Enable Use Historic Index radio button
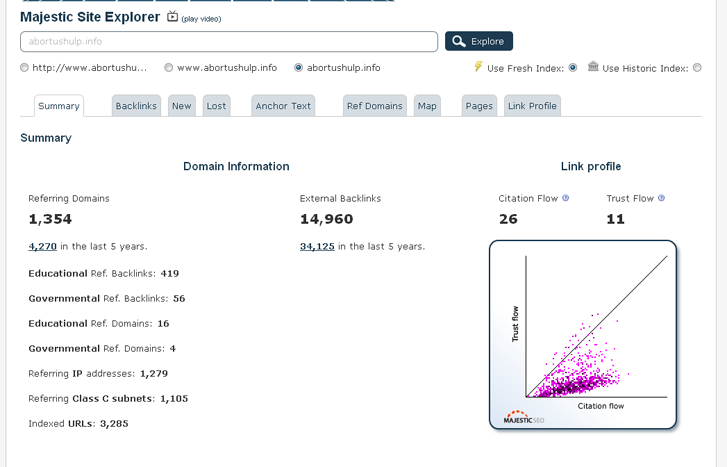The image size is (727, 467). [x=697, y=68]
